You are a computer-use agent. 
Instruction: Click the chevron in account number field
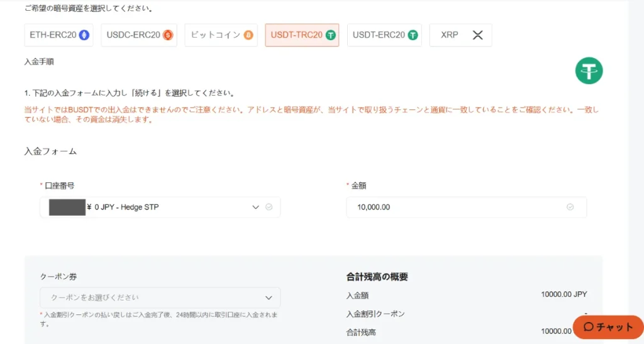tap(255, 207)
